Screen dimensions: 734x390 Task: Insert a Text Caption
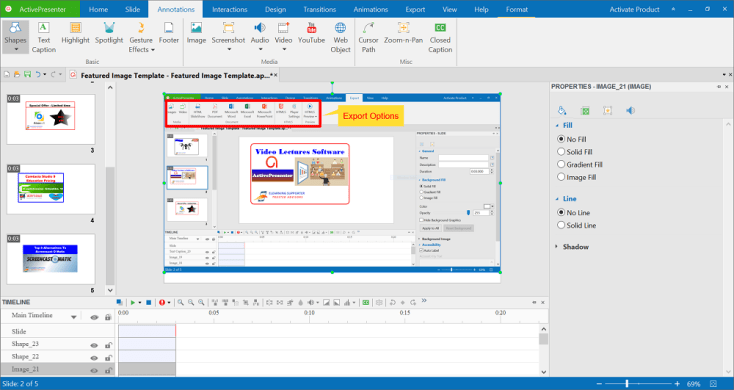click(44, 37)
